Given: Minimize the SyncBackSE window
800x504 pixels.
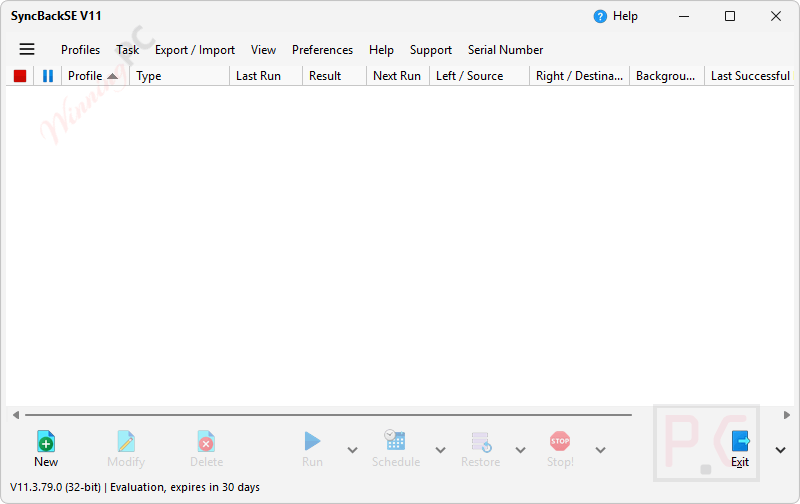Looking at the screenshot, I should (684, 16).
